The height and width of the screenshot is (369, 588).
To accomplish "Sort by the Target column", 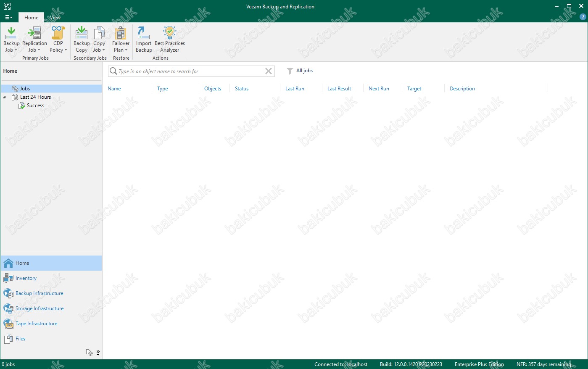I will point(414,89).
